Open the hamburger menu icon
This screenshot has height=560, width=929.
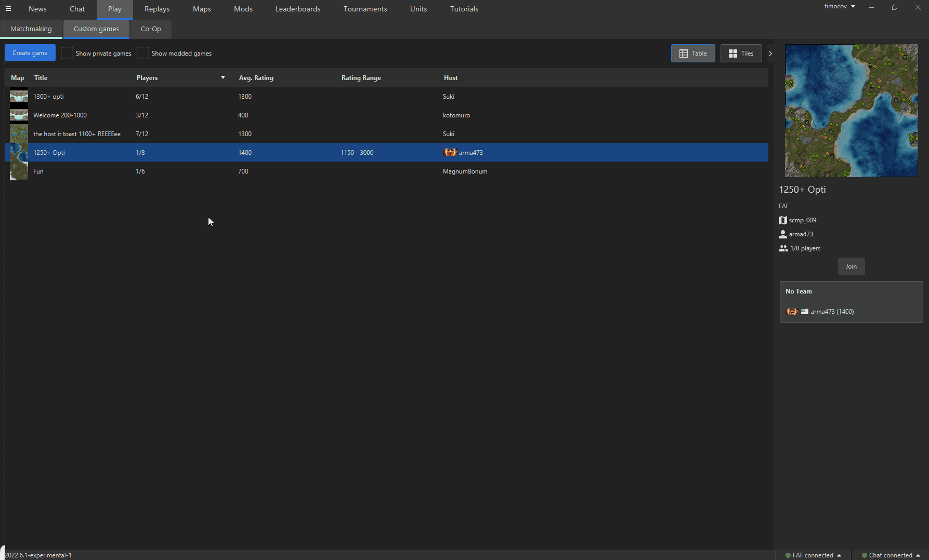[x=8, y=8]
